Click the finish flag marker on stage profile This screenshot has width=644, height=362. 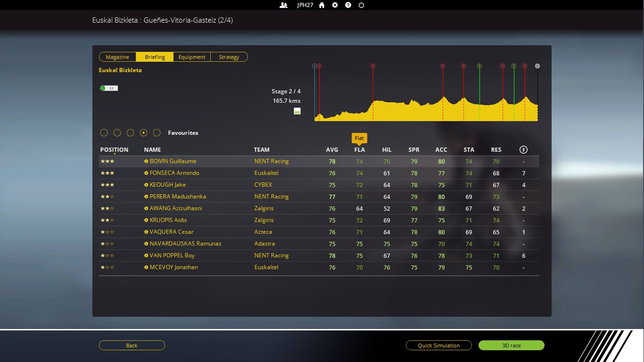pyautogui.click(x=537, y=66)
